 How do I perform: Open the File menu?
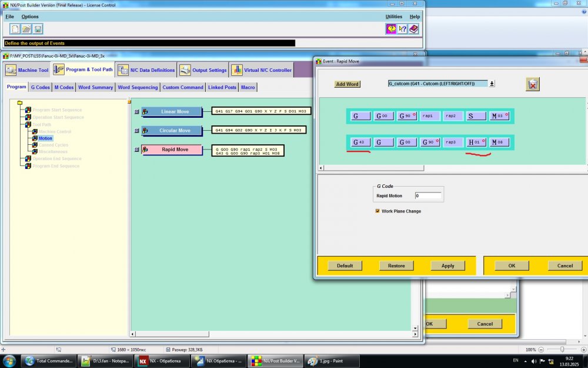point(10,16)
